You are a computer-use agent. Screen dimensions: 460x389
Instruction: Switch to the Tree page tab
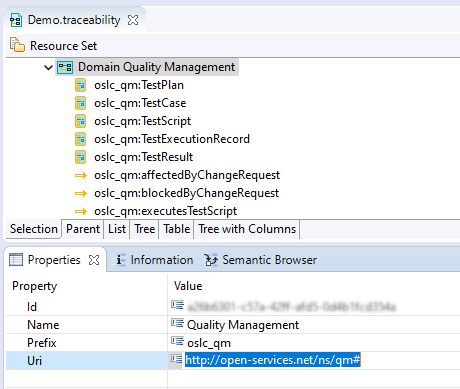[145, 229]
